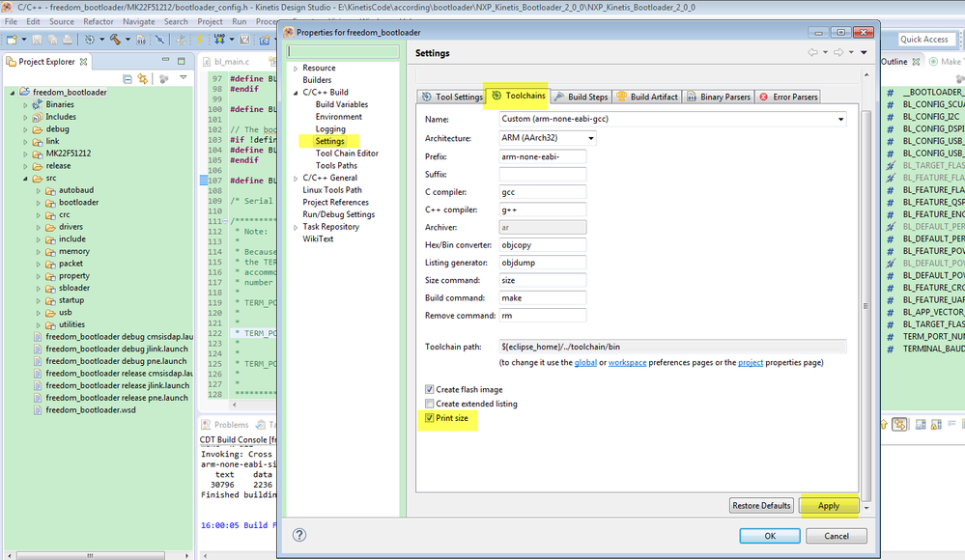Click the hammer Build icon
965x560 pixels.
coord(115,40)
